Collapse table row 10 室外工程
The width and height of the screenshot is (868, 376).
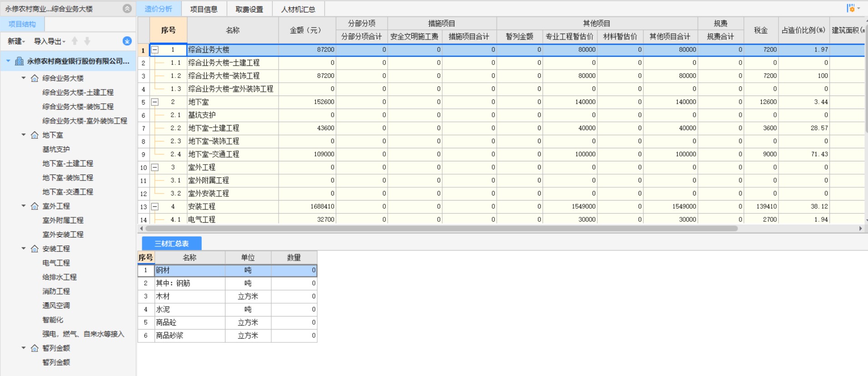point(155,168)
